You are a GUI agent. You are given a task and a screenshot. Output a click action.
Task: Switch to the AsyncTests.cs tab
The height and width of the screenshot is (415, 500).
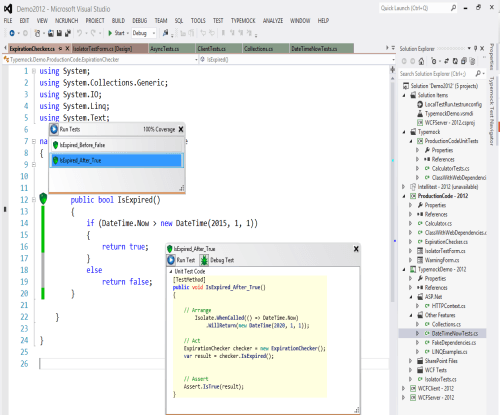(171, 49)
